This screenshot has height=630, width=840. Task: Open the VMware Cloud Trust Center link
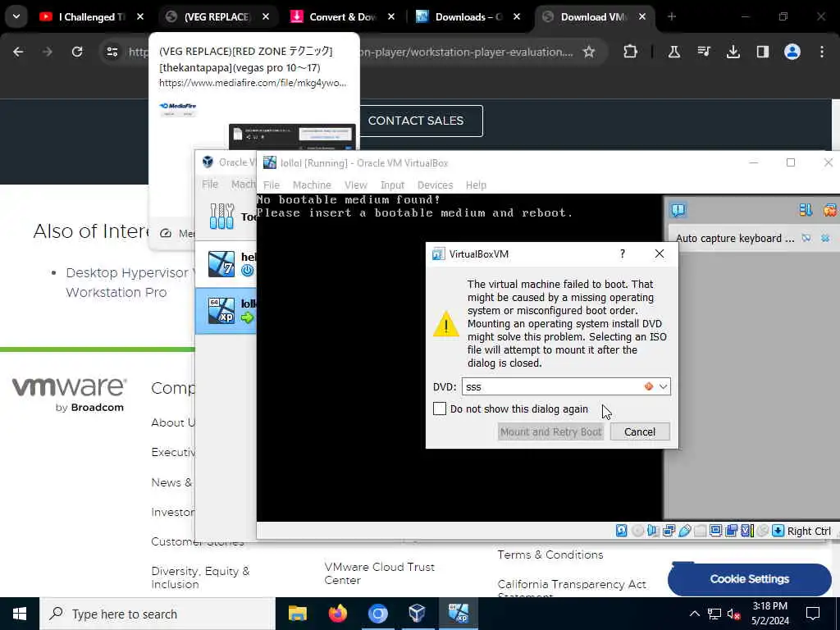(379, 573)
